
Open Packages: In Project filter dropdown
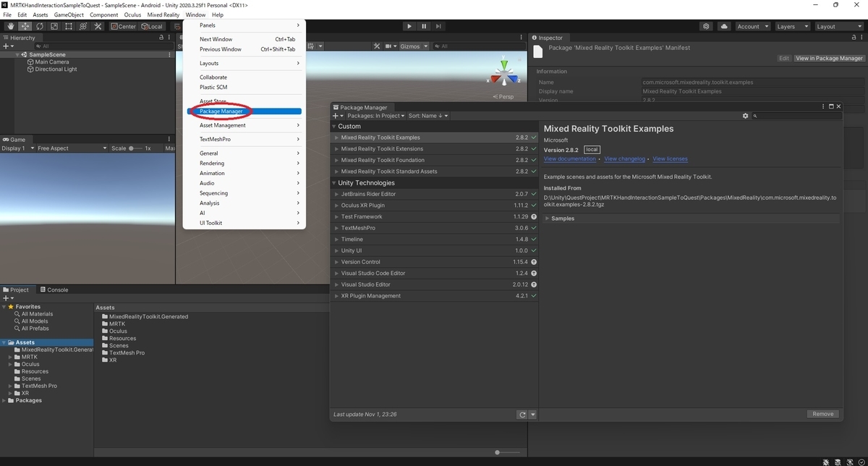(x=376, y=116)
